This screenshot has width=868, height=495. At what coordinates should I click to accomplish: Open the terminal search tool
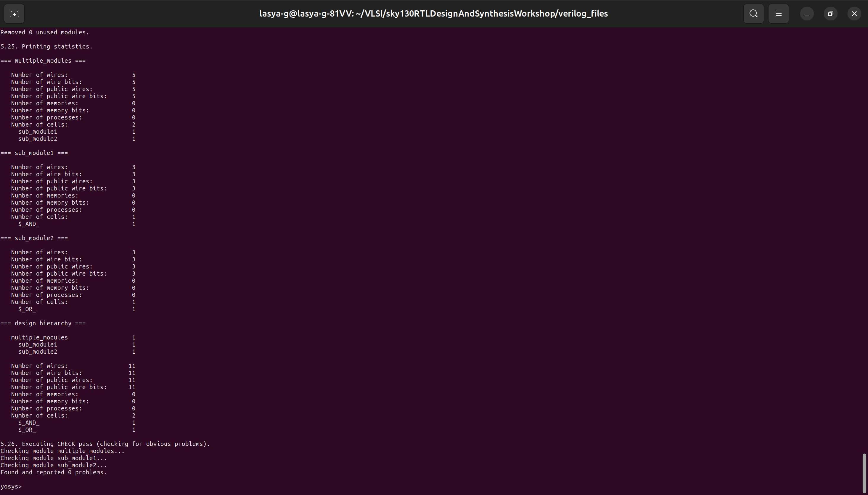753,13
